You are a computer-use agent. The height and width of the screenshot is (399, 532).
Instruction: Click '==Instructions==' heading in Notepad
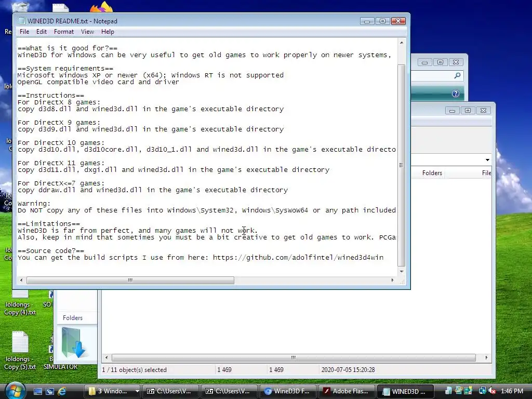click(50, 96)
